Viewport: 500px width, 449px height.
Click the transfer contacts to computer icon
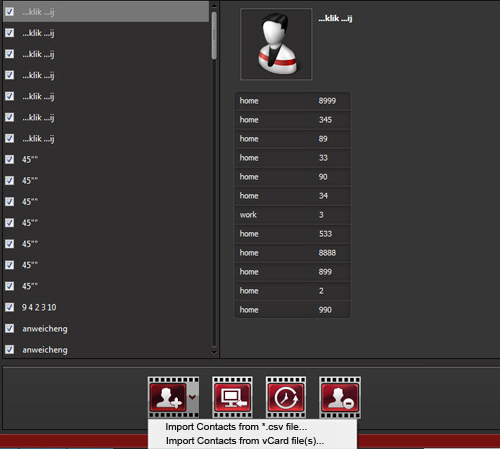coord(232,397)
